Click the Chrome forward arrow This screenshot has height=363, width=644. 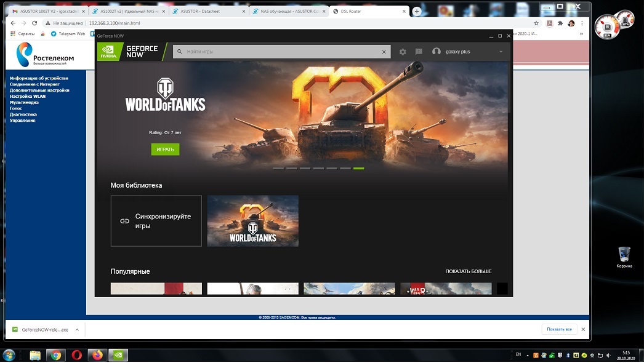pos(24,23)
